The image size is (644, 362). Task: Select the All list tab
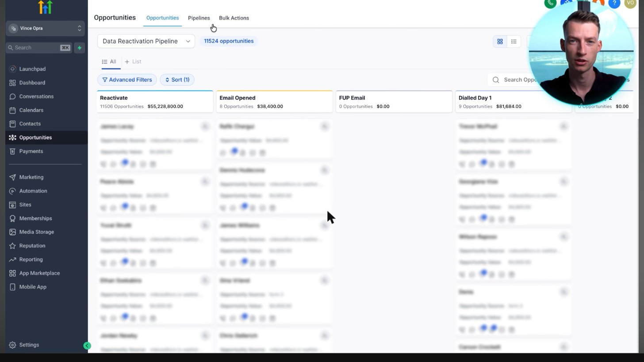tap(109, 61)
